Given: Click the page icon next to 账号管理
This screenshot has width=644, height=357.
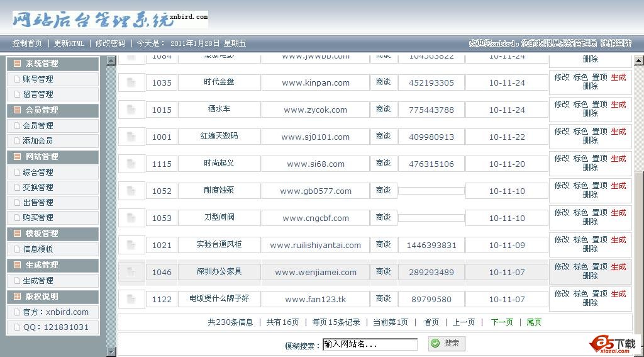Looking at the screenshot, I should point(16,79).
